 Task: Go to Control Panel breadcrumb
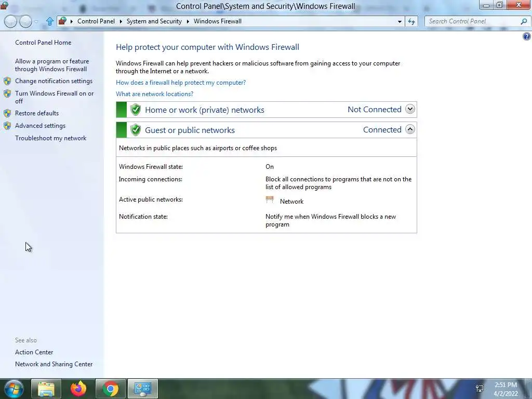(x=96, y=21)
